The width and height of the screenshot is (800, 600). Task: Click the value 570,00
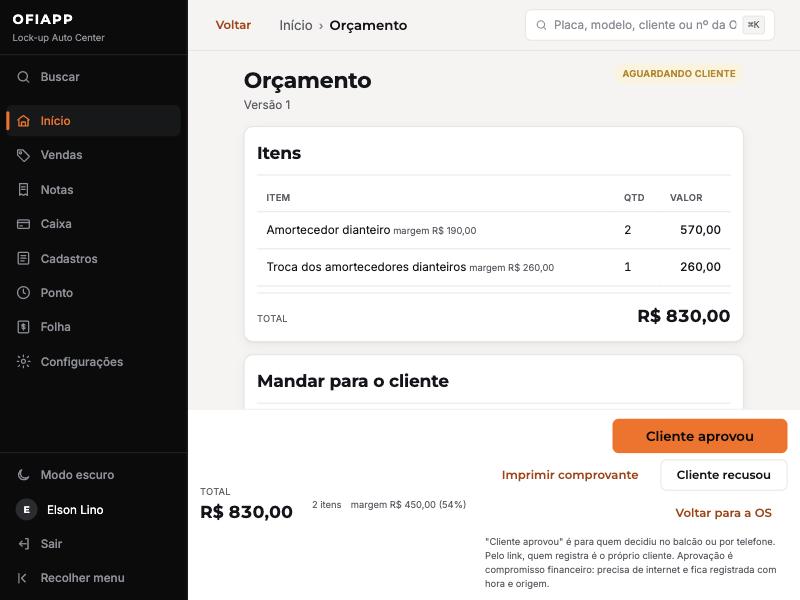click(700, 230)
